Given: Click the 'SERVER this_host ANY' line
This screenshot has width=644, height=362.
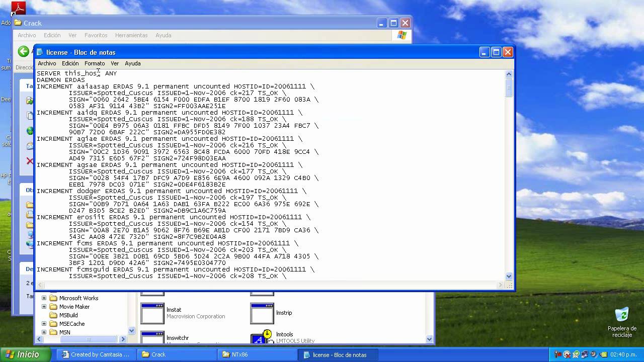Looking at the screenshot, I should click(76, 73).
